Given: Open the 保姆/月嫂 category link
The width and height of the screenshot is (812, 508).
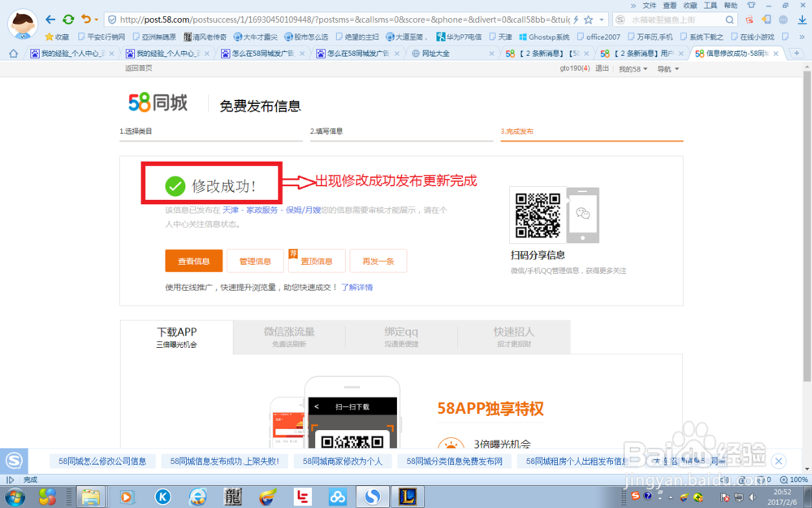Looking at the screenshot, I should [x=303, y=210].
